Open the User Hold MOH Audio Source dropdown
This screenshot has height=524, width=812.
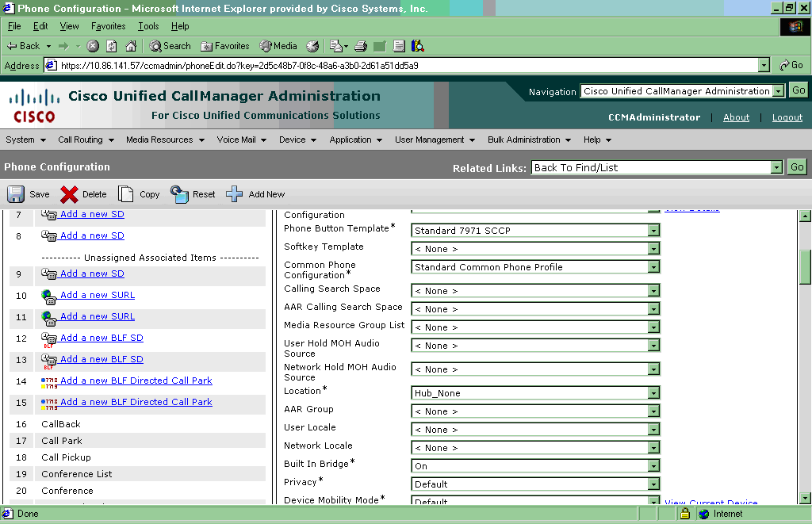[535, 345]
